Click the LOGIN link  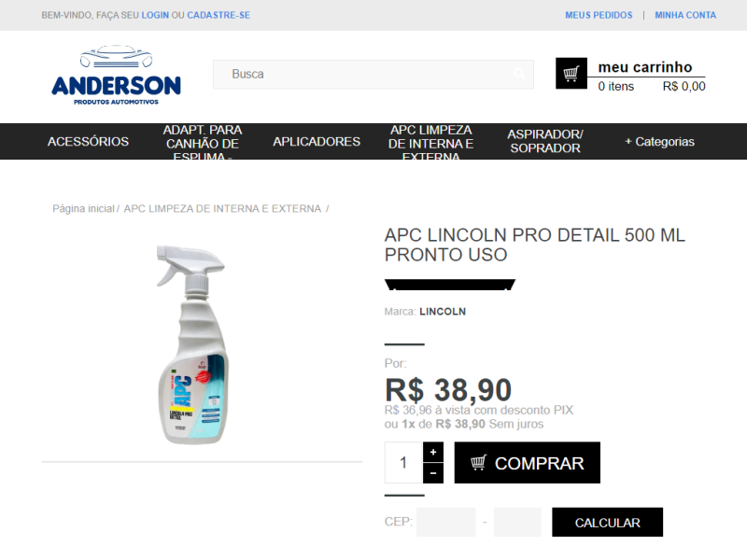point(155,15)
